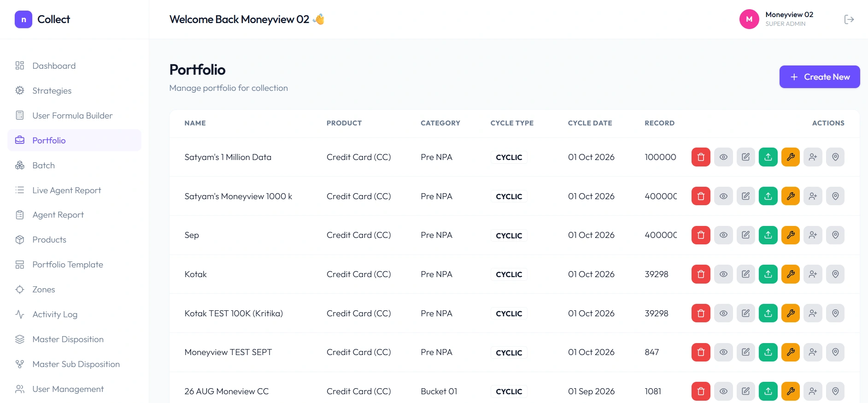The image size is (868, 403).
Task: Edit the Sep portfolio with the pencil icon
Action: point(745,235)
